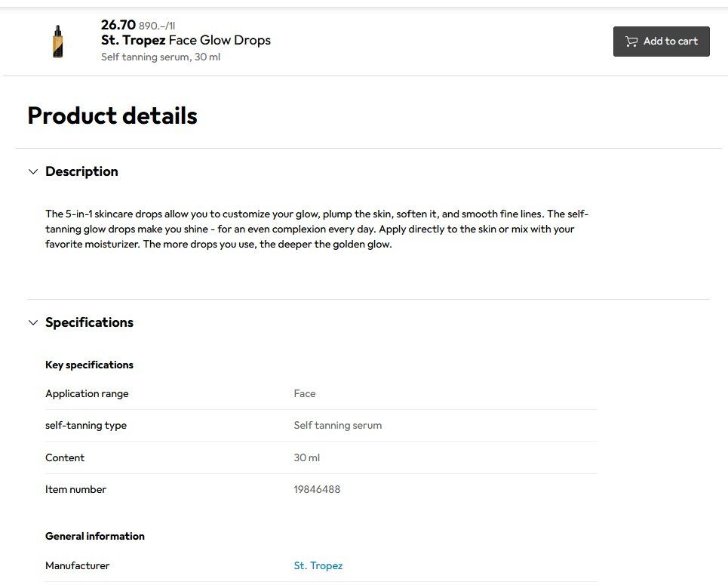Click the self-tanning type label
Screen dimensions: 728x585
(86, 425)
